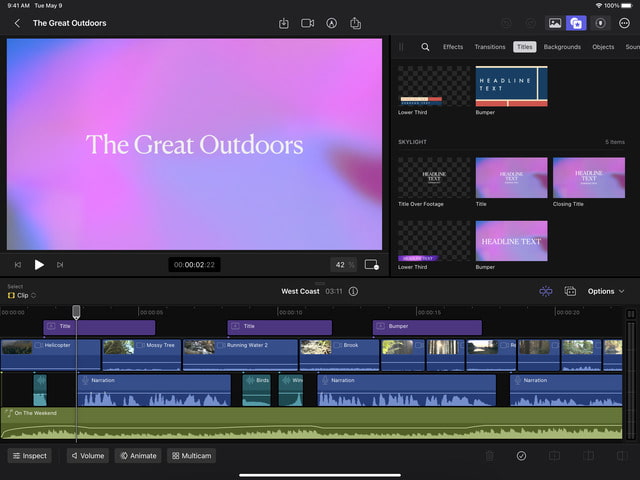
Task: Open the Clip select mode dropdown
Action: pos(22,295)
